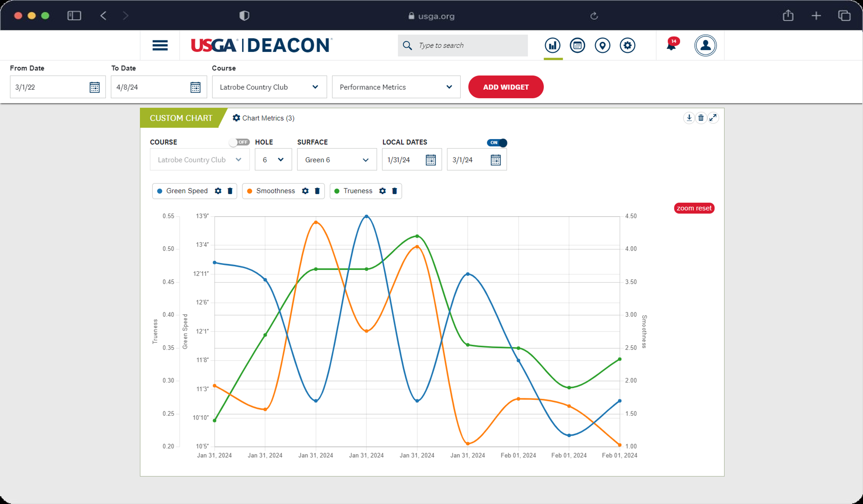The image size is (863, 504).
Task: Click the Smoothness peak data point
Action: point(316,223)
